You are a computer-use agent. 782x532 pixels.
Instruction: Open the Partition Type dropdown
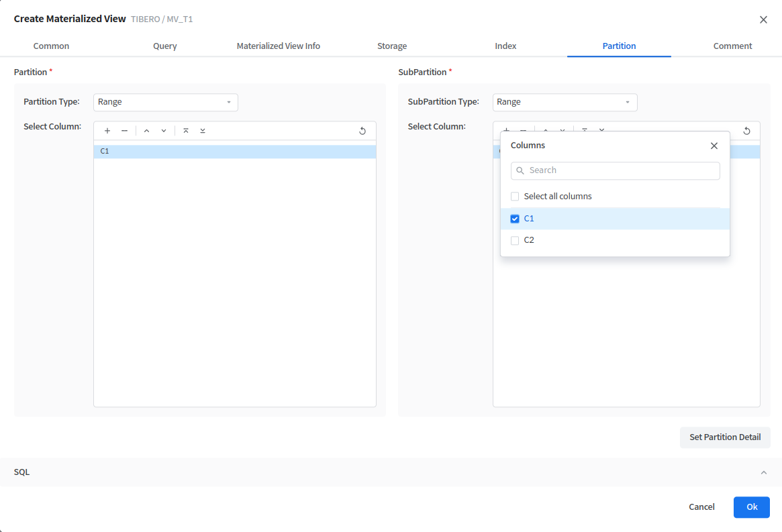tap(165, 102)
